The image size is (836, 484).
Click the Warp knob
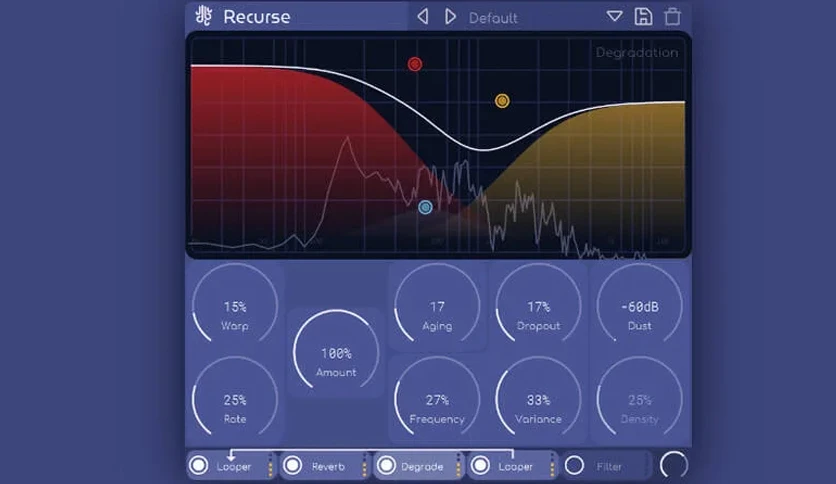point(235,305)
